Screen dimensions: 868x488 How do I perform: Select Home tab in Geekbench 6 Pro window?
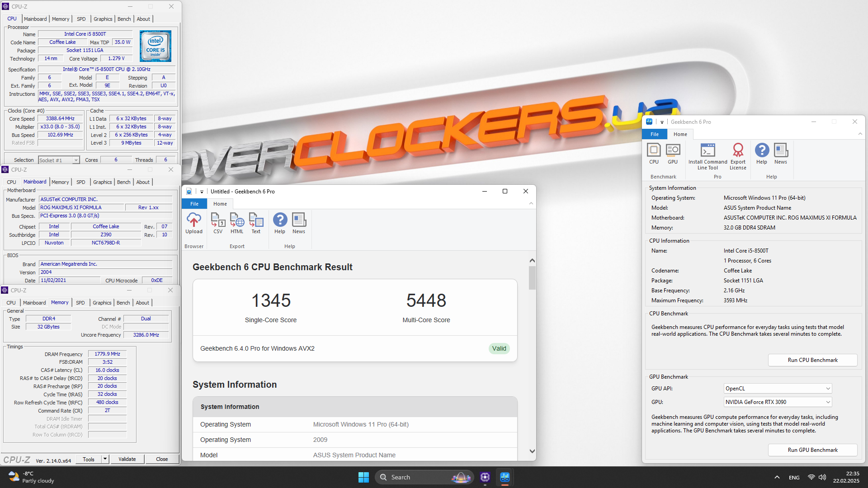680,134
